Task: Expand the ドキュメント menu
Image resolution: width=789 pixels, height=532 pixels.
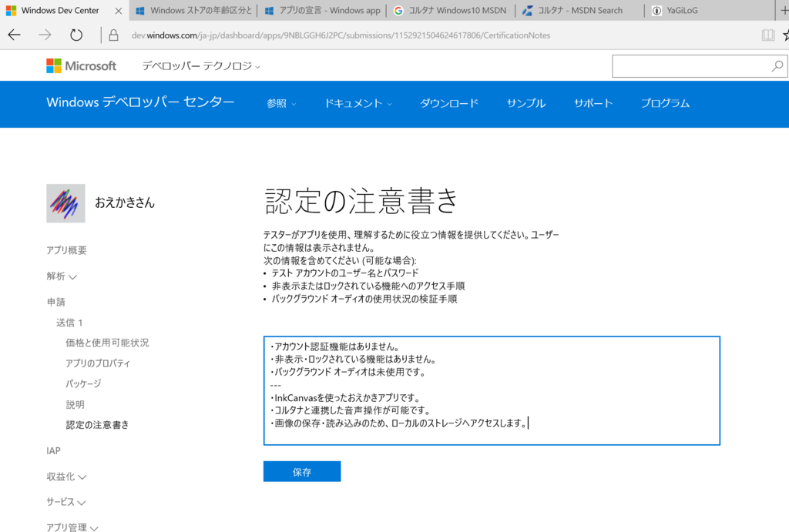Action: pos(358,104)
